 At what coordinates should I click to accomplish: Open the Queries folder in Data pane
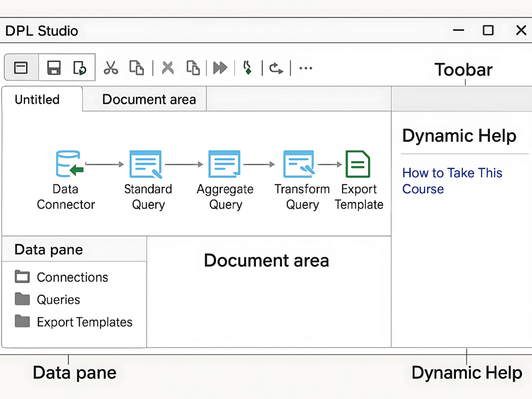coord(47,300)
